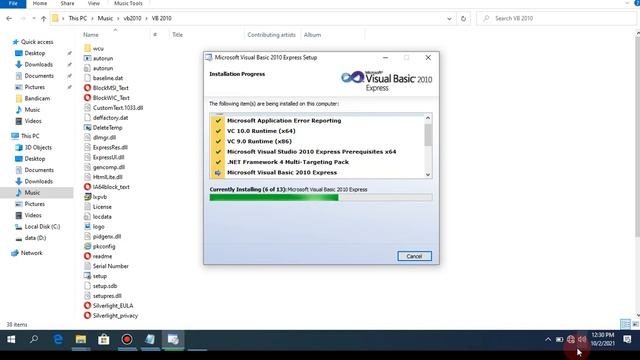This screenshot has width=640, height=360.
Task: Open the notification center
Action: click(x=627, y=340)
